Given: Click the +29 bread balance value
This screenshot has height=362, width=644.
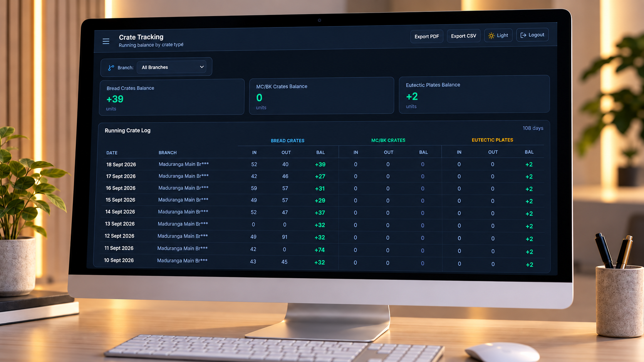Looking at the screenshot, I should click(320, 200).
